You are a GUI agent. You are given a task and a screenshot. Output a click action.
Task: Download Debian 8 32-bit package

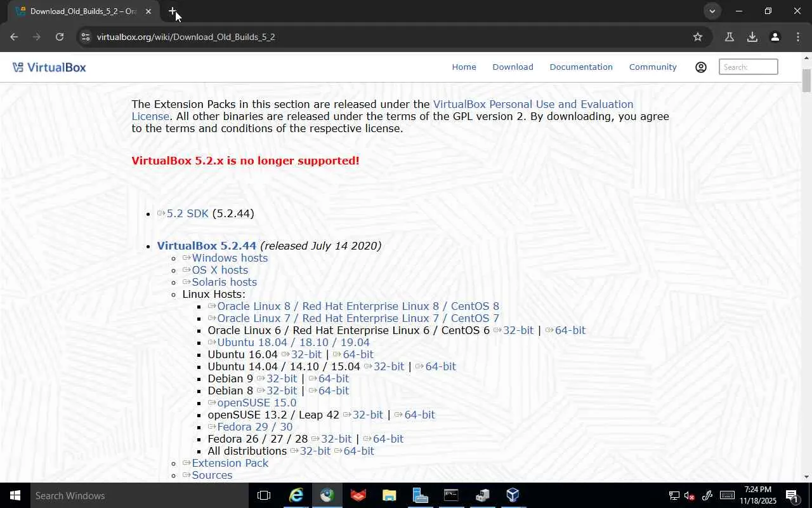tap(277, 391)
